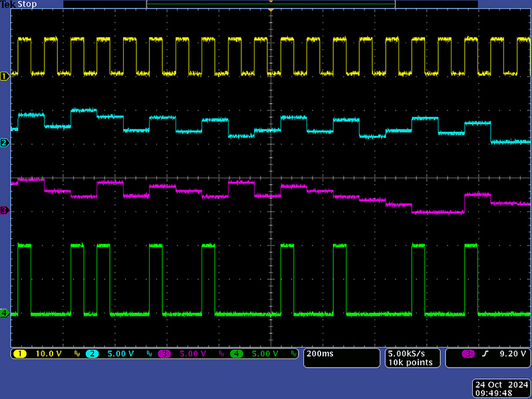This screenshot has width=532, height=399.
Task: Click the channel 1 yellow ground marker
Action: 5,76
